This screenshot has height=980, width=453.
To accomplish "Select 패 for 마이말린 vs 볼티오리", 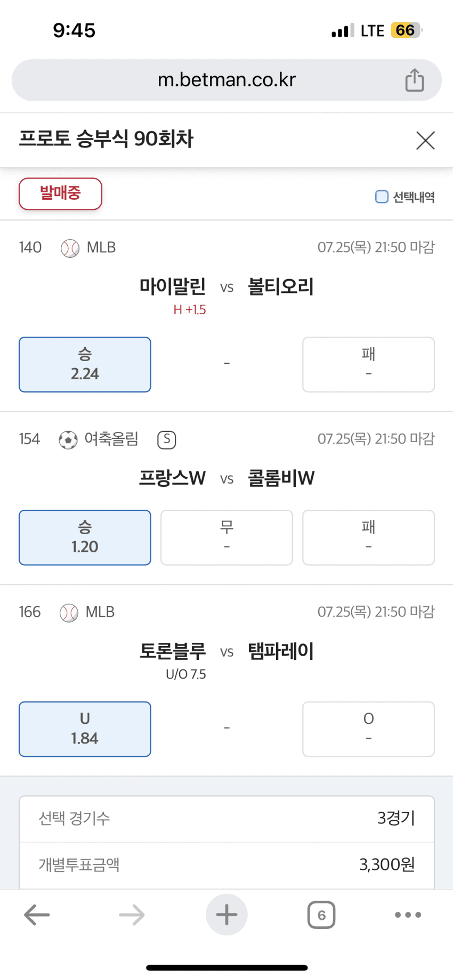I will (368, 365).
